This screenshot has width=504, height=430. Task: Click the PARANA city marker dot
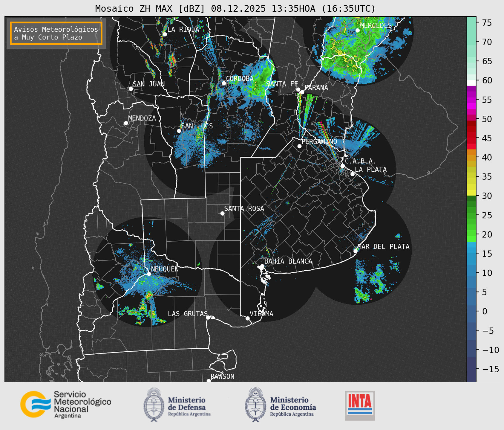pyautogui.click(x=302, y=92)
